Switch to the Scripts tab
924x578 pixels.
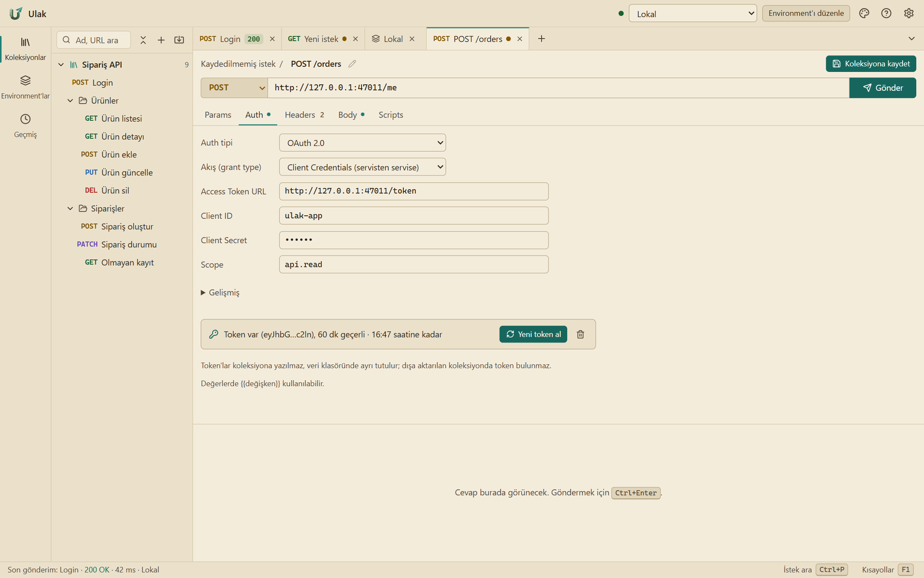(391, 115)
